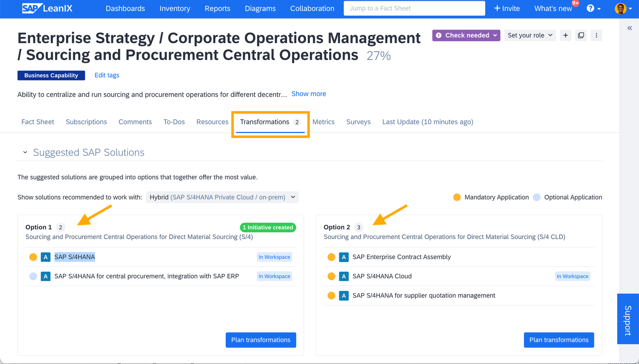Click application icon beside SAP S/4HANA Cloud
Viewport: 639px width, 364px height.
[x=344, y=276]
